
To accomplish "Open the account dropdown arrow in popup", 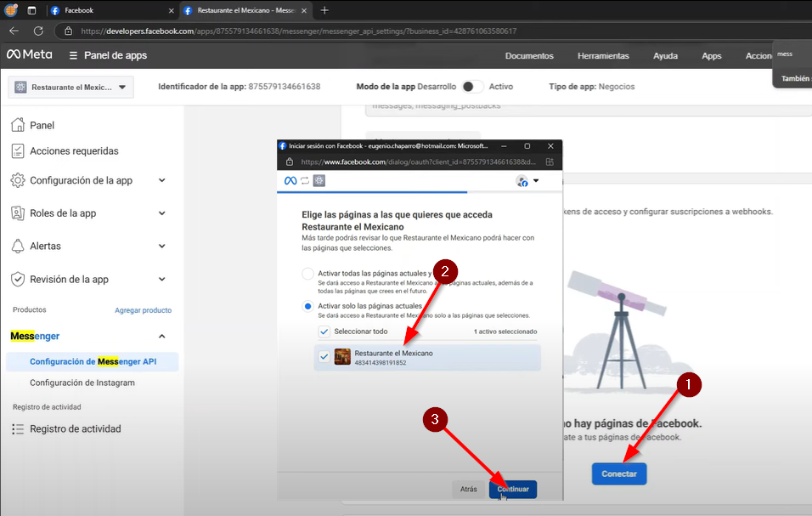I will click(536, 181).
